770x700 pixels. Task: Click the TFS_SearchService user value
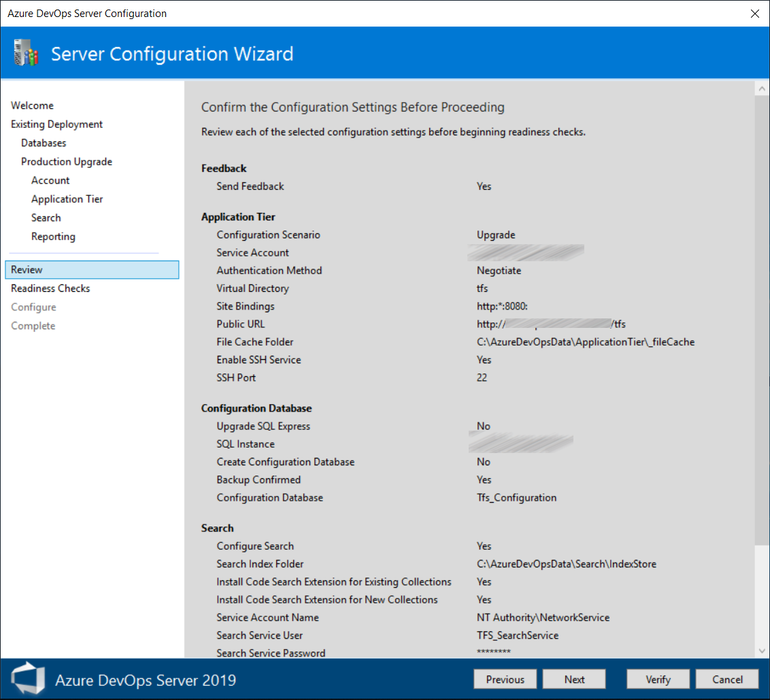pos(518,635)
